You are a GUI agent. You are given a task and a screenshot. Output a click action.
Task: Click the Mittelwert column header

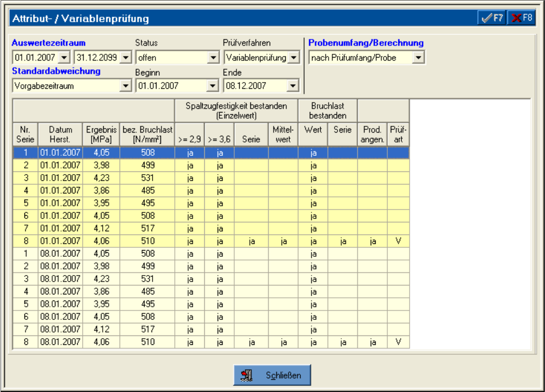pos(283,134)
